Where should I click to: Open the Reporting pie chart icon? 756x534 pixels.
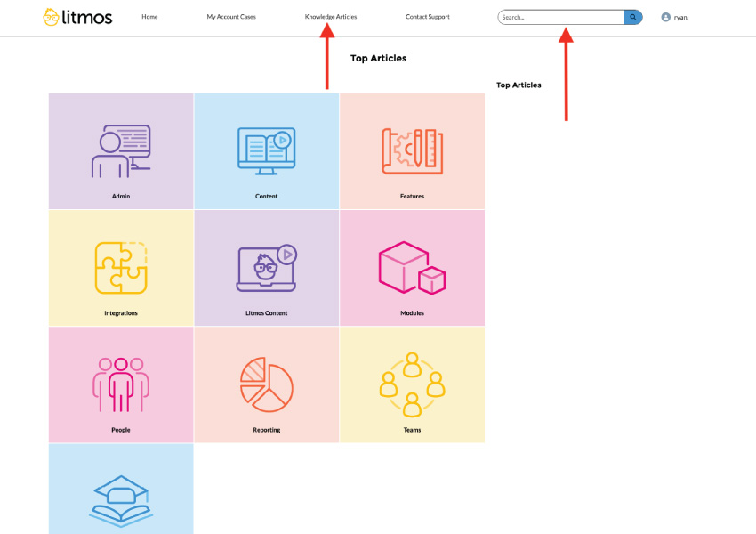(x=266, y=384)
